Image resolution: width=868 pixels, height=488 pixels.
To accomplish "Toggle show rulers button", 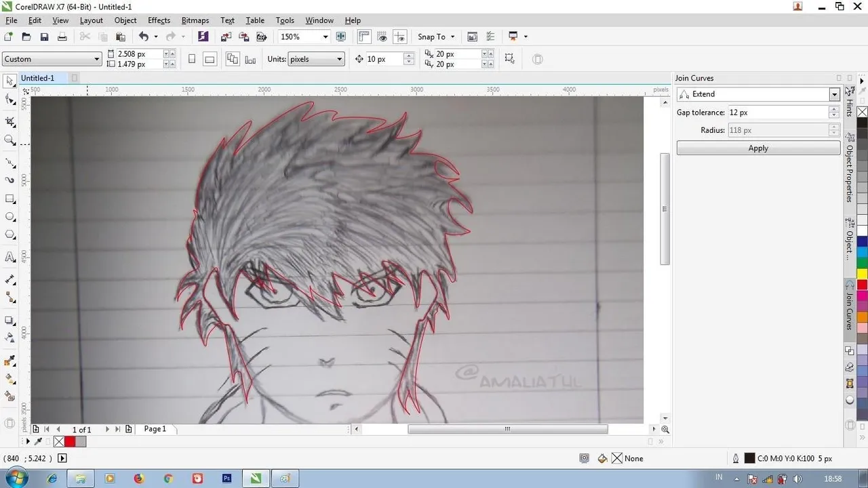I will (x=364, y=37).
